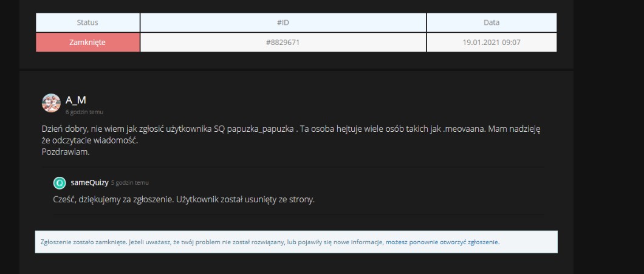Click the #ID column header
The image size is (644, 274).
(283, 22)
